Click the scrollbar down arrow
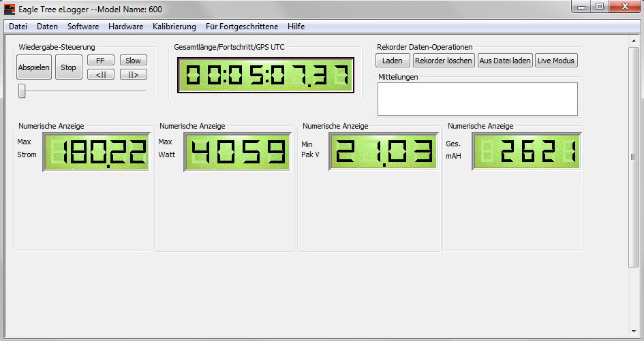The width and height of the screenshot is (644, 341). point(633,331)
